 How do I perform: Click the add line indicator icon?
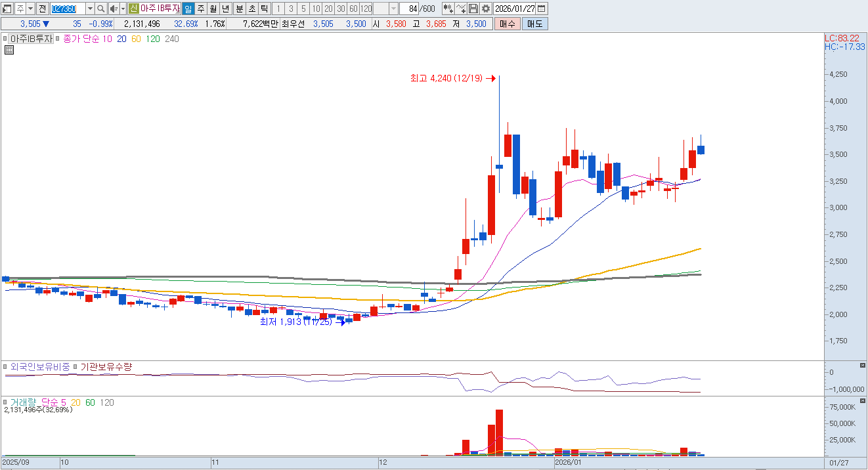(461, 9)
